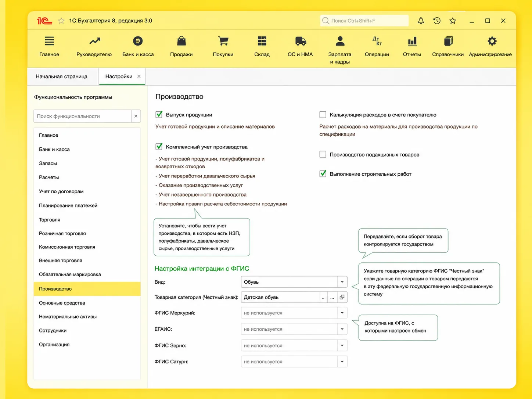The image size is (532, 399).
Task: Expand the ФГИС Сатурн dropdown
Action: pyautogui.click(x=342, y=362)
